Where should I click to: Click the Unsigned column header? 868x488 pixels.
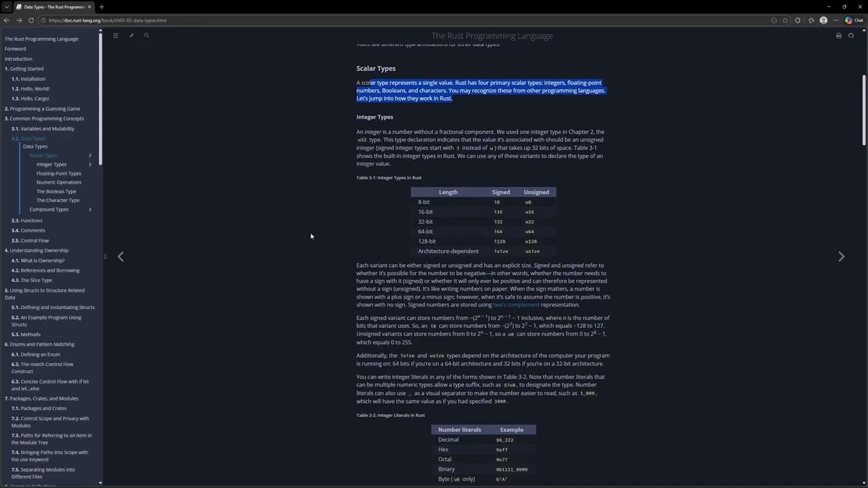point(536,192)
